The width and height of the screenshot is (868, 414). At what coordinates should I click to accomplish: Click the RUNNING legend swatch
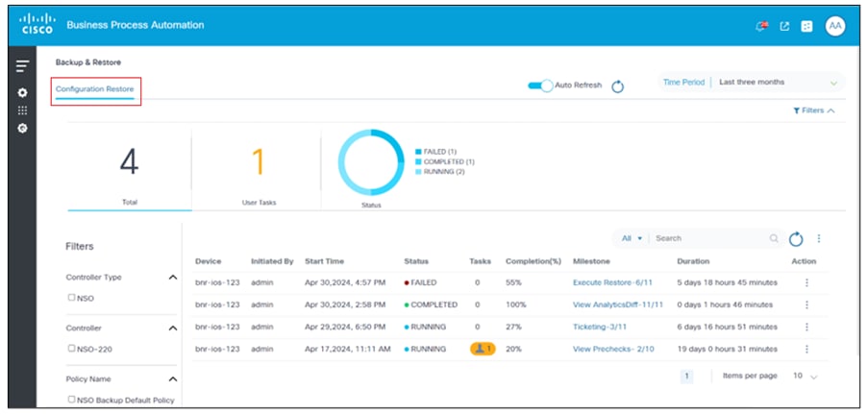(418, 172)
